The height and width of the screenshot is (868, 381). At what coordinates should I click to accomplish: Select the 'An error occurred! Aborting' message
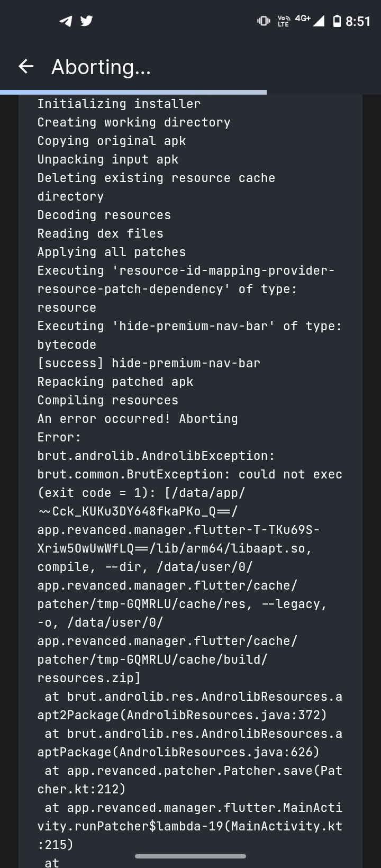[x=138, y=418]
